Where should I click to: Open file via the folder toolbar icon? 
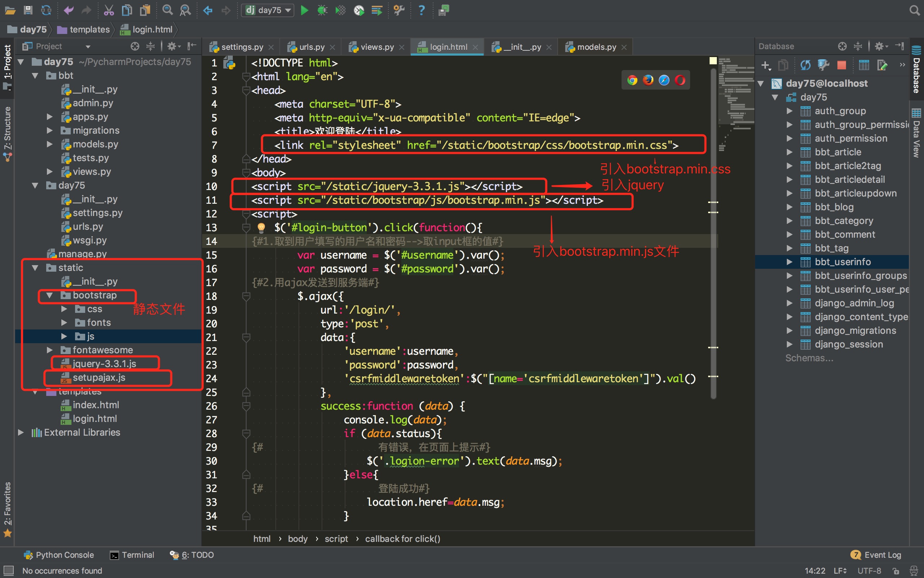[x=10, y=10]
